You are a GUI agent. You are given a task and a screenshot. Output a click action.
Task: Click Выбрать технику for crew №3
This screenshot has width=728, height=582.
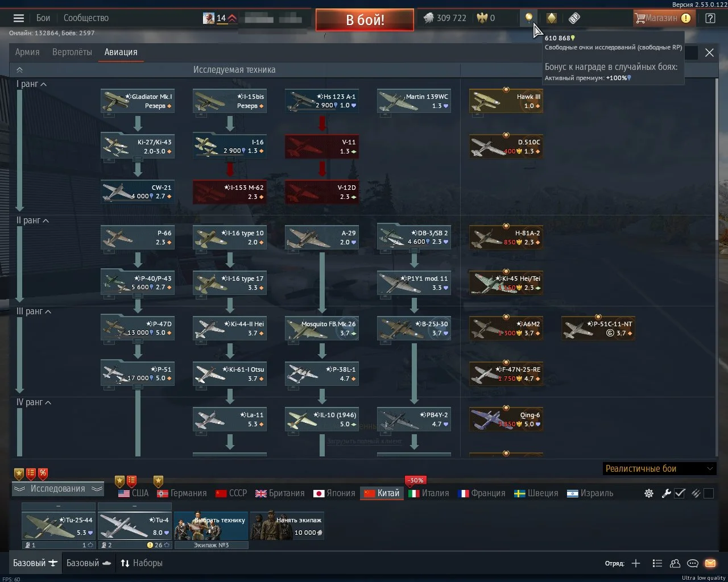(x=211, y=526)
